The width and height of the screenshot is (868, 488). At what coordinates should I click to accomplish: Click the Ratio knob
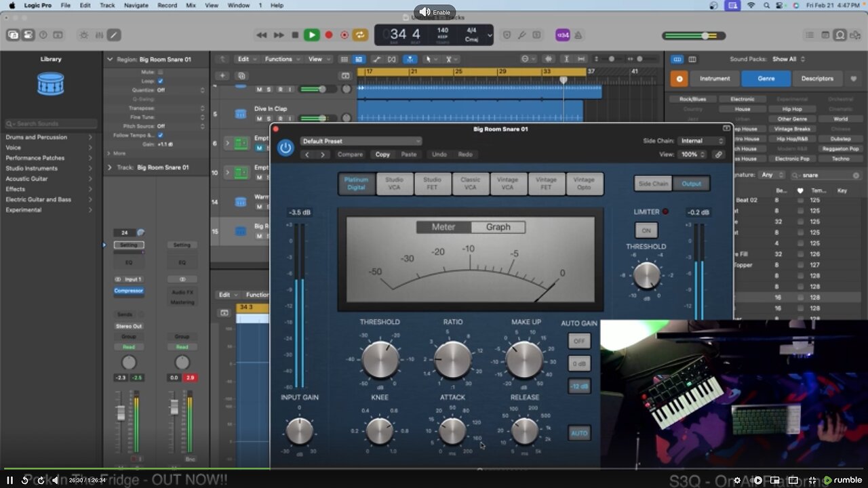pos(452,359)
